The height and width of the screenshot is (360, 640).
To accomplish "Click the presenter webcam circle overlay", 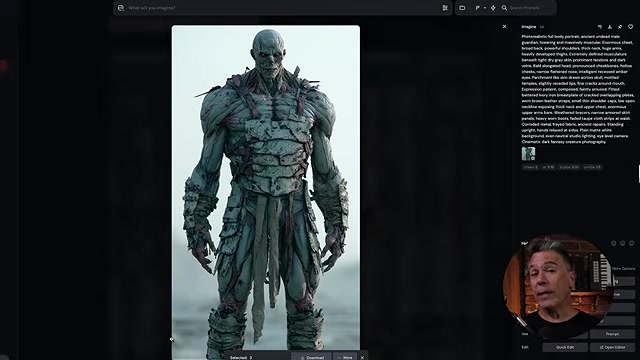I will [x=558, y=288].
